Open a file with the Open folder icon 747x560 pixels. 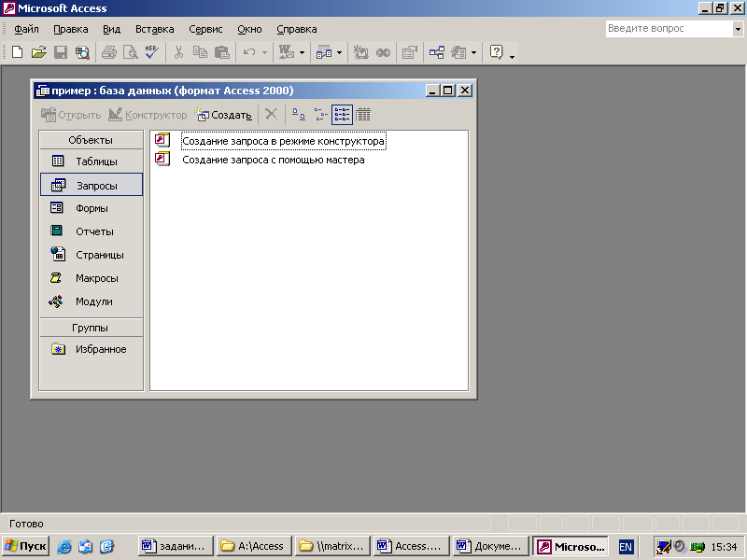tap(38, 52)
